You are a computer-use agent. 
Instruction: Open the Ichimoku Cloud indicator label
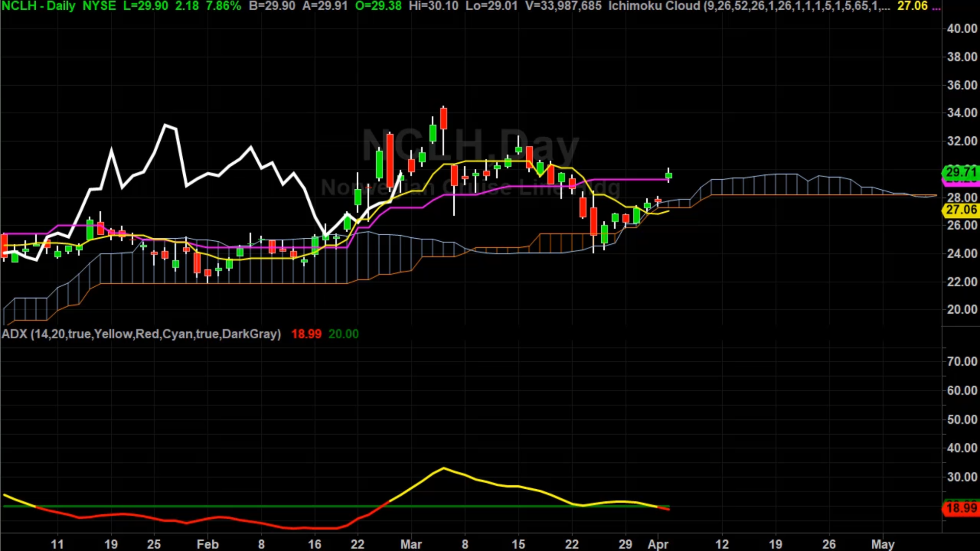coord(749,6)
